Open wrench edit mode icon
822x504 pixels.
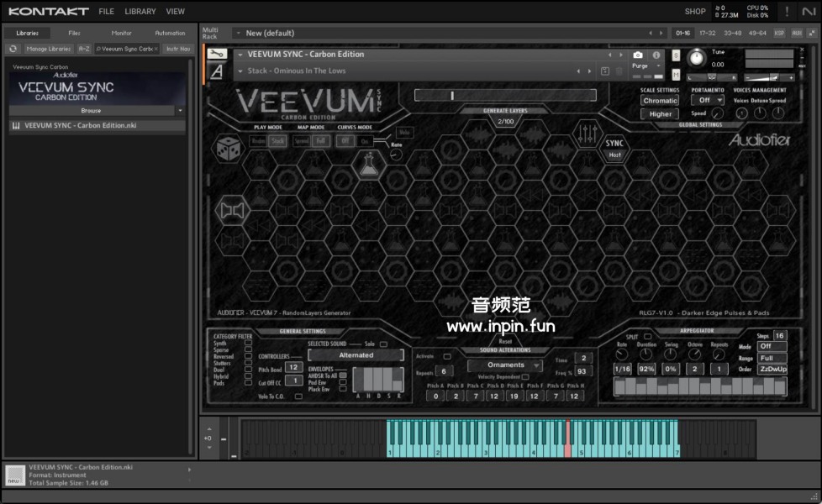217,54
